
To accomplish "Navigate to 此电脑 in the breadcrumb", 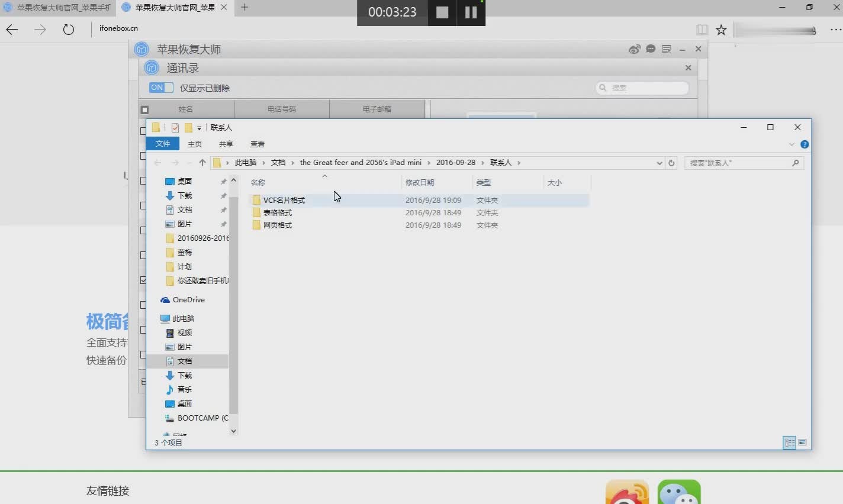I will 246,163.
